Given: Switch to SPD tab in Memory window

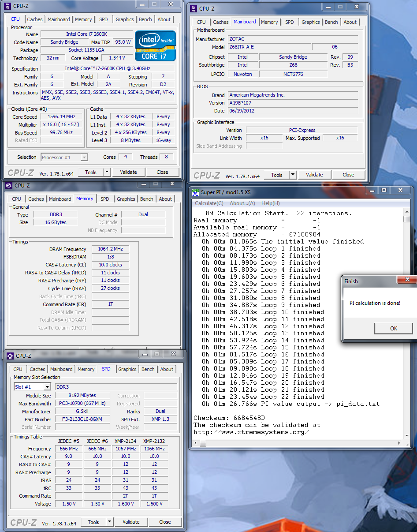Looking at the screenshot, I should pos(104,199).
